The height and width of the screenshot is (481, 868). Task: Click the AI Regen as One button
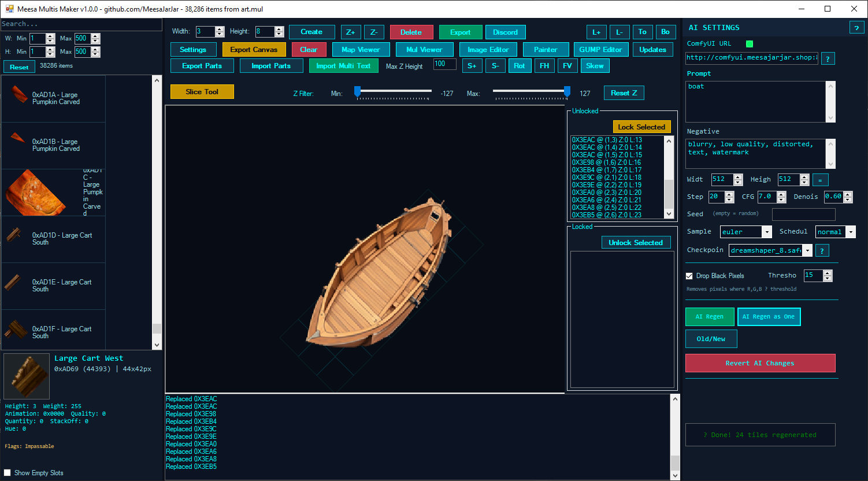point(769,317)
